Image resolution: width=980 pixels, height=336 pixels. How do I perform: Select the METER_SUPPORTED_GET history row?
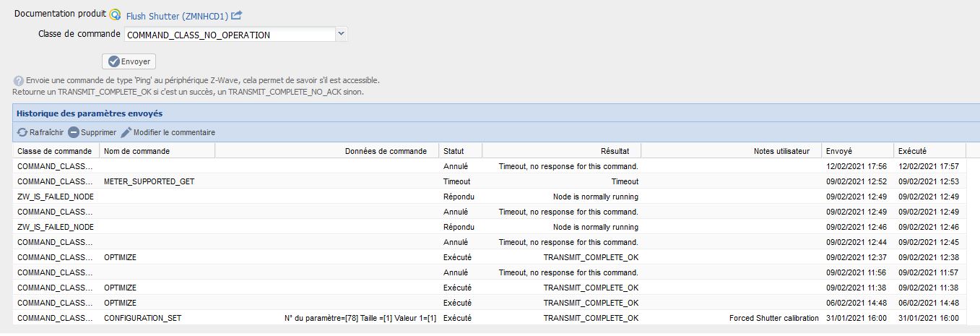tap(149, 181)
